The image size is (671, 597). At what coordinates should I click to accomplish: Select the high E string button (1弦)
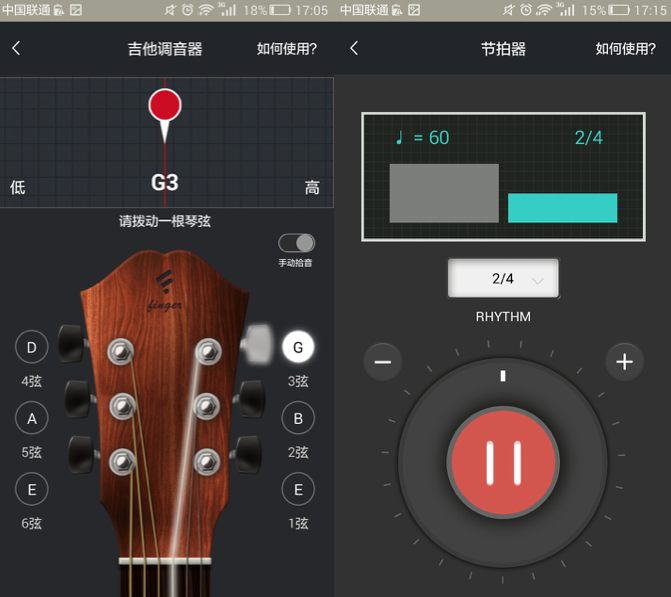click(298, 489)
